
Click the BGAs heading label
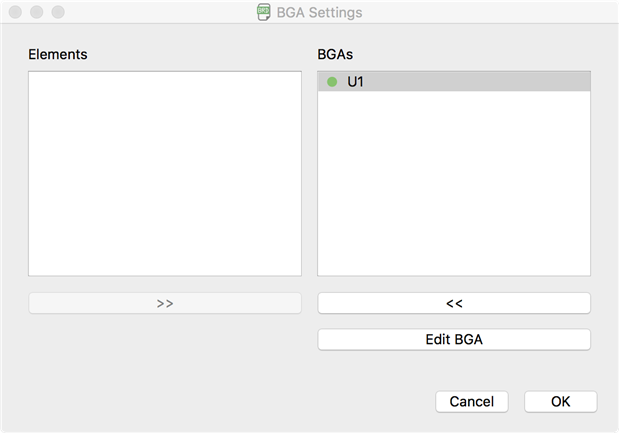[x=335, y=54]
